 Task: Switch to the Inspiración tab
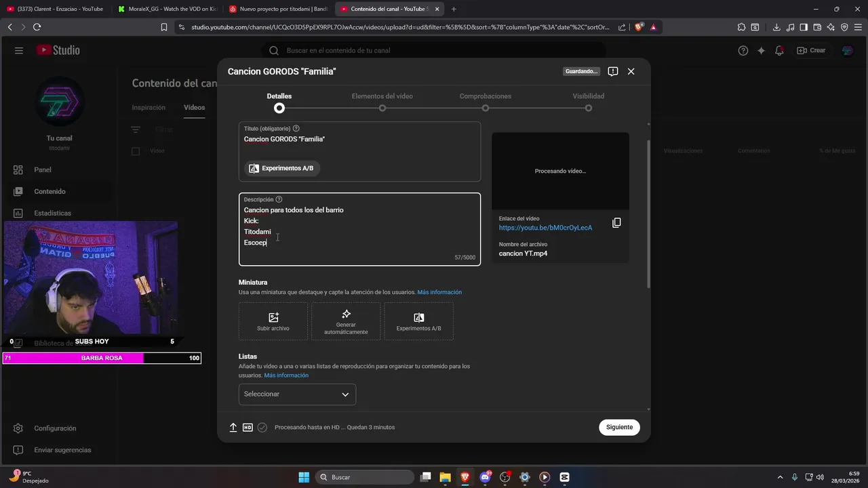click(149, 107)
